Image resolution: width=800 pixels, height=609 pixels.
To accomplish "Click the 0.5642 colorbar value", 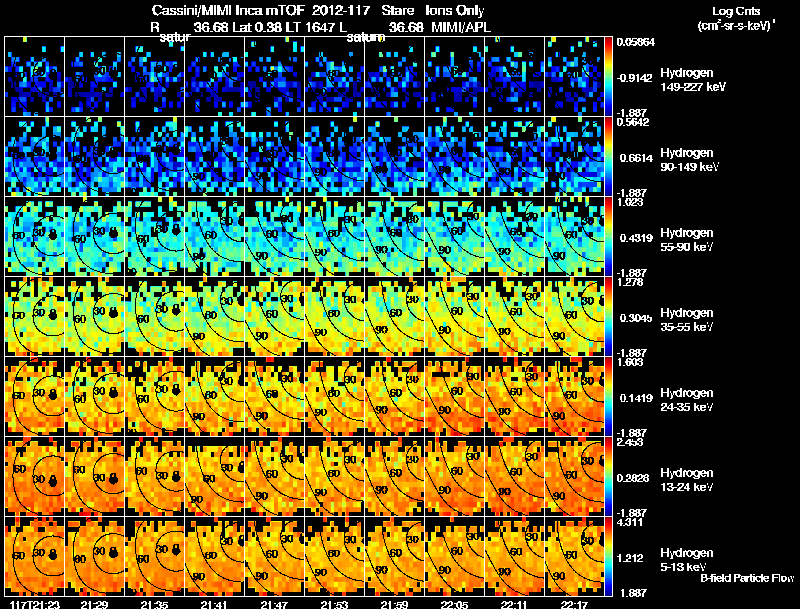I will pos(633,122).
